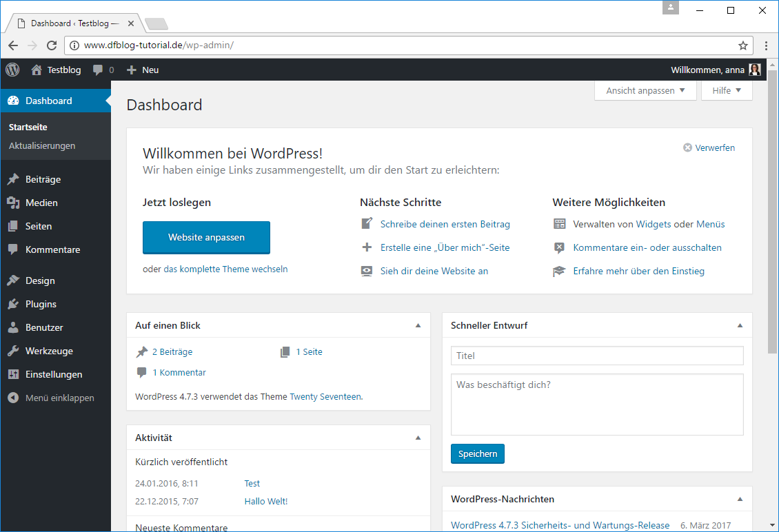Dismiss welcome panel via Verwerfen
This screenshot has height=532, width=779.
pyautogui.click(x=709, y=147)
